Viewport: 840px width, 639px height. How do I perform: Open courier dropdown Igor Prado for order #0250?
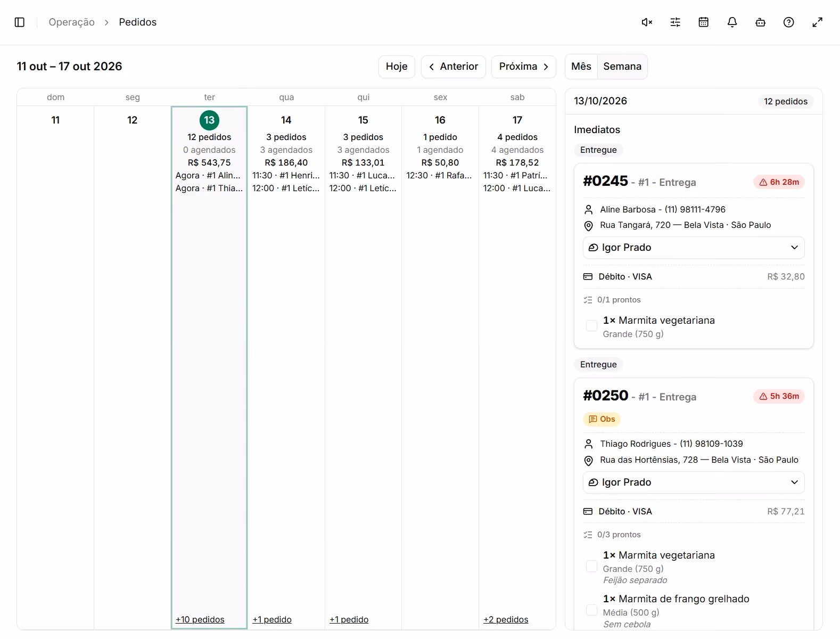pyautogui.click(x=694, y=482)
